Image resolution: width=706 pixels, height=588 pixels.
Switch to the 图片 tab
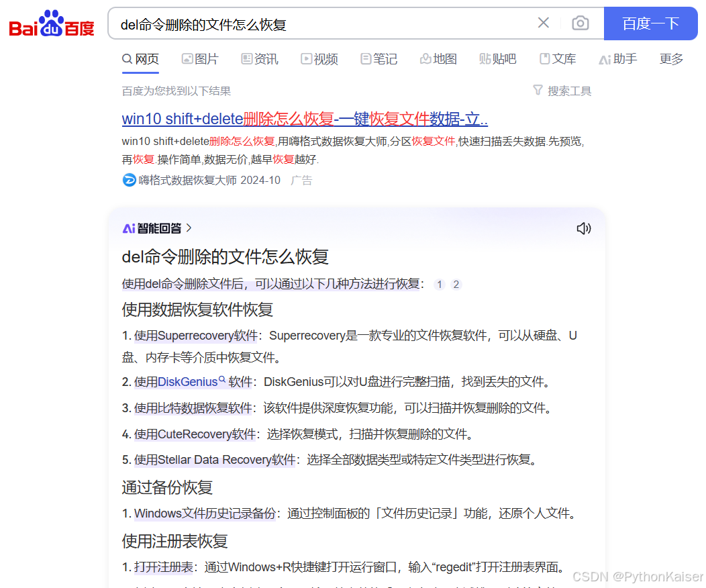201,59
